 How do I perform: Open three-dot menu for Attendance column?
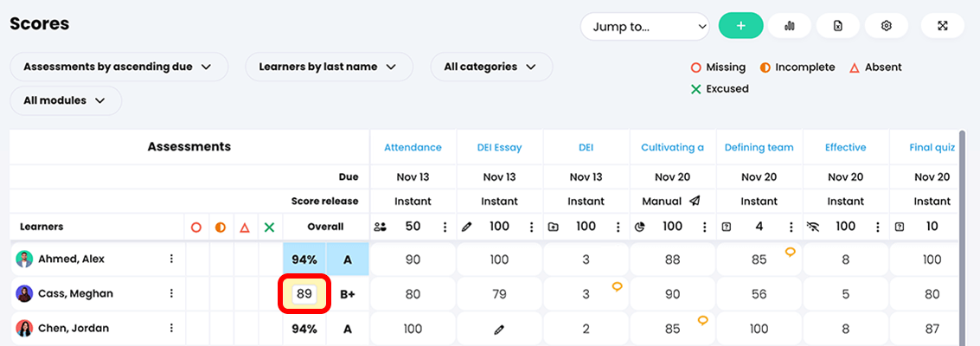point(445,227)
